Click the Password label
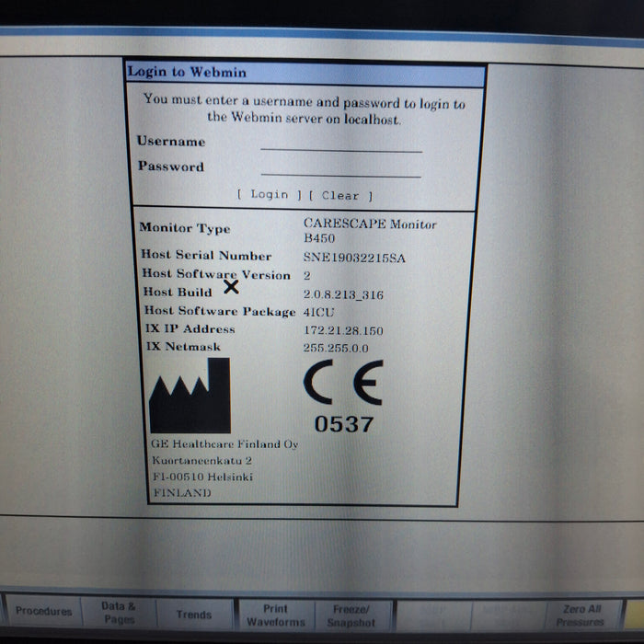This screenshot has height=644, width=644. (171, 166)
